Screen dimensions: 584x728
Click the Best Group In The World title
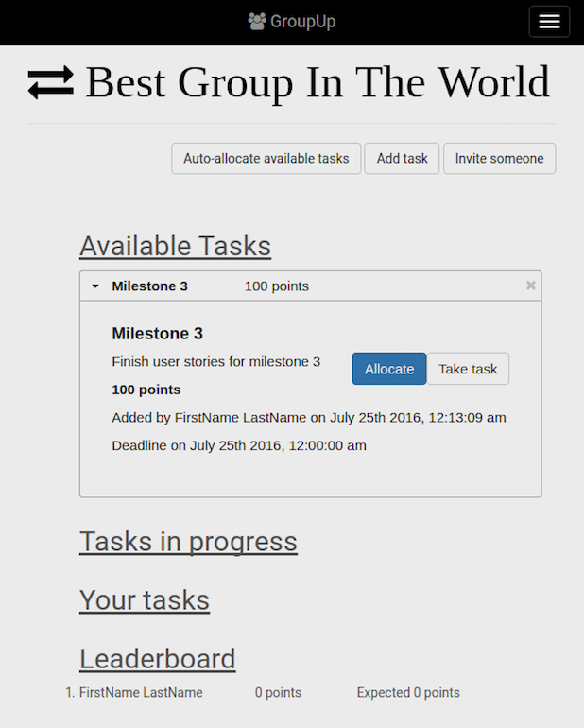coord(318,82)
